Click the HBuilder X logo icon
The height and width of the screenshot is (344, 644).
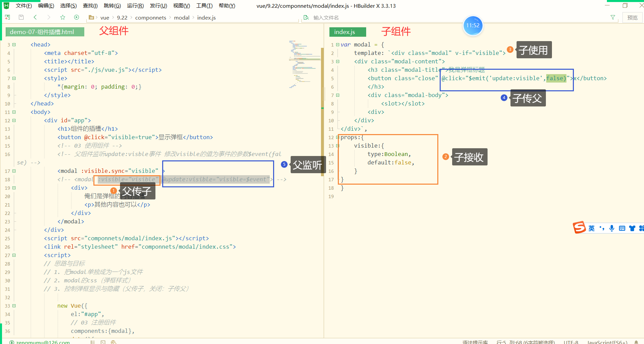pos(6,5)
